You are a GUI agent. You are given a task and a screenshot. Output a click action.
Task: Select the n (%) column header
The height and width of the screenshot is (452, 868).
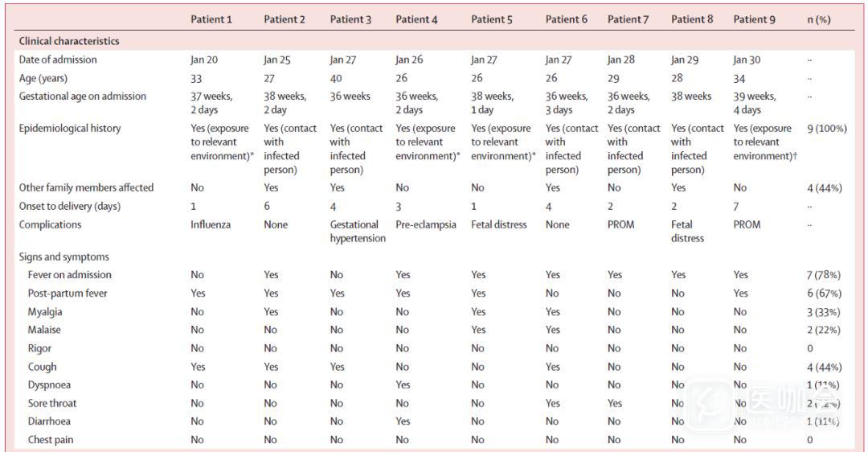pos(819,19)
